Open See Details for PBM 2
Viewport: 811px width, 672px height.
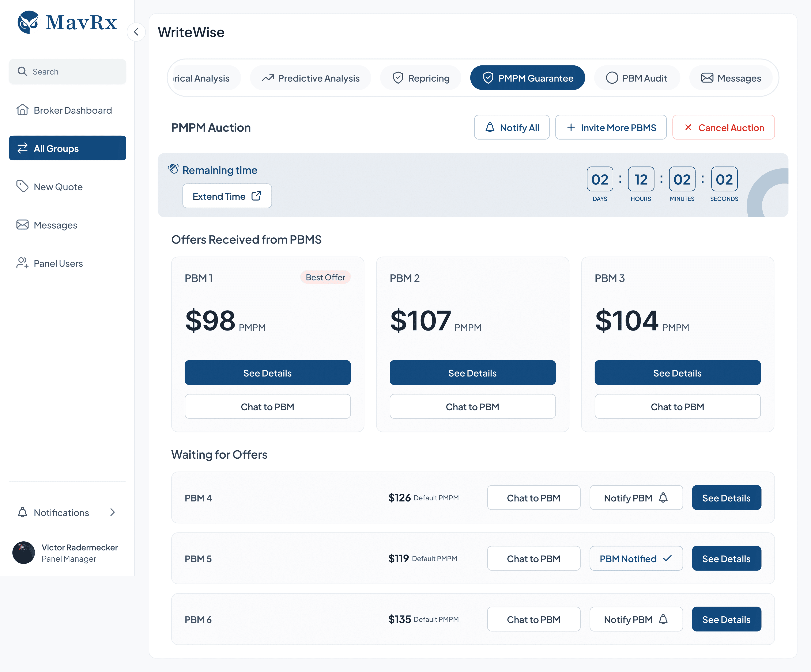[473, 373]
